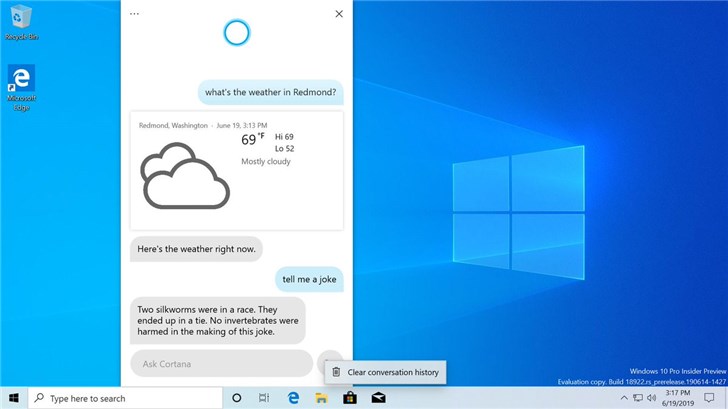
Task: Open the Cortana three-dots menu
Action: click(x=135, y=14)
